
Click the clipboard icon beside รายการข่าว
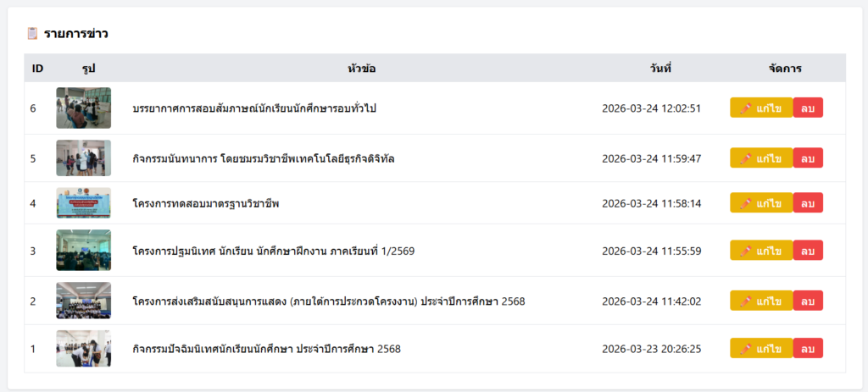[33, 34]
